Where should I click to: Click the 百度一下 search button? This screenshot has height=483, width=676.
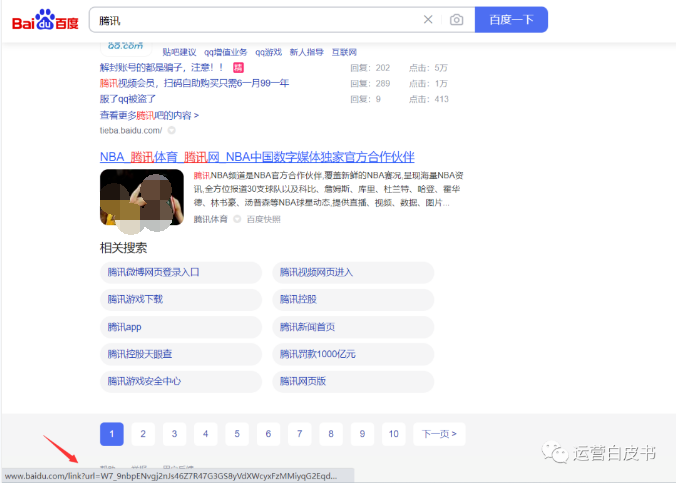tap(511, 19)
